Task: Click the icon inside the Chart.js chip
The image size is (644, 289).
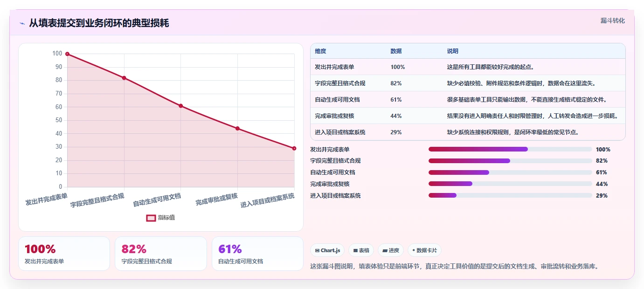Action: 318,251
